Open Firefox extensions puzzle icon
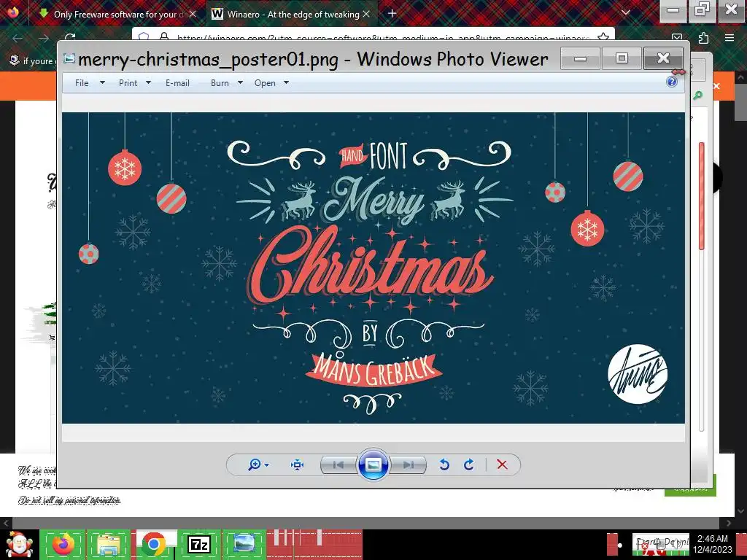The width and height of the screenshot is (747, 560). click(703, 38)
